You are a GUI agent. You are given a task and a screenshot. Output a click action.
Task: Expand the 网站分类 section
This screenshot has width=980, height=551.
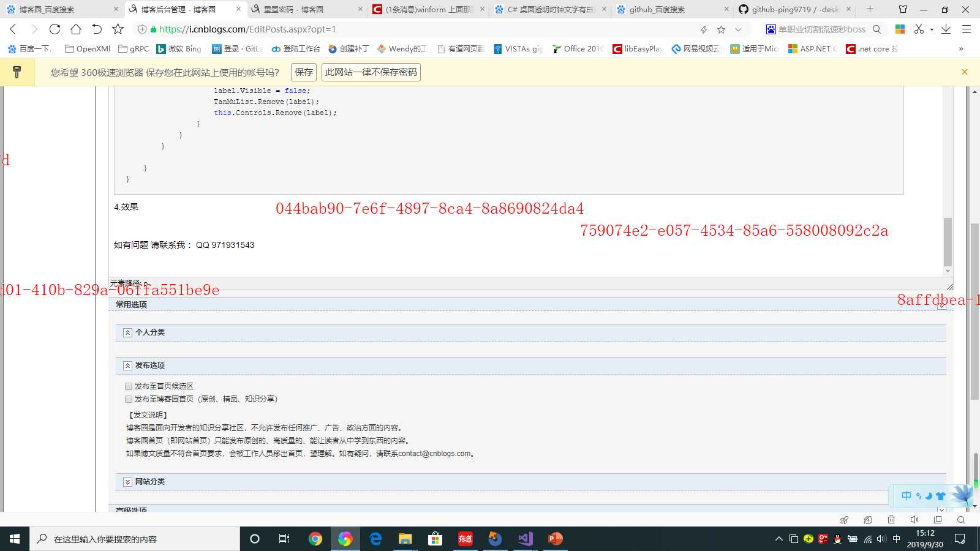127,482
